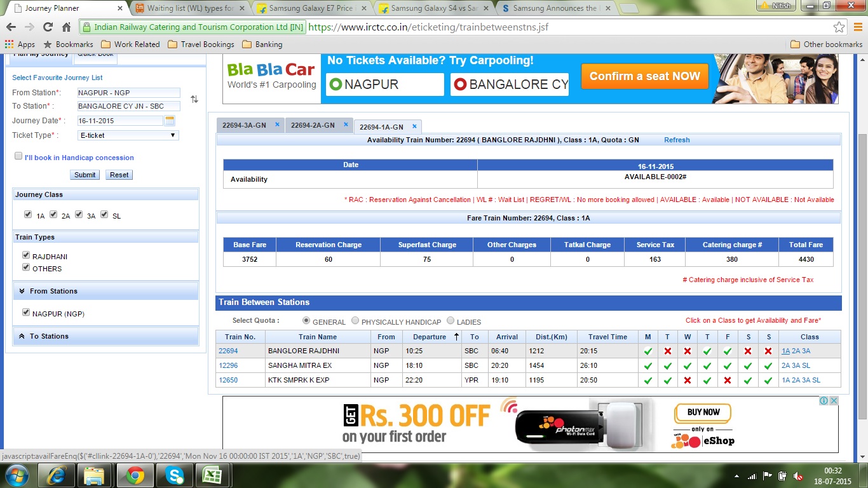The height and width of the screenshot is (488, 868).
Task: Click the Departure column sort arrow
Action: [x=456, y=337]
